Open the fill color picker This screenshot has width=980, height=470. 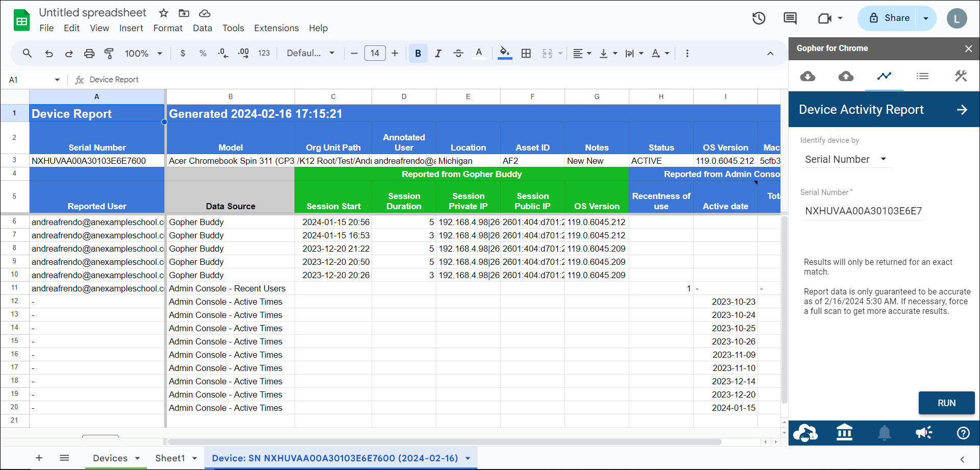505,53
